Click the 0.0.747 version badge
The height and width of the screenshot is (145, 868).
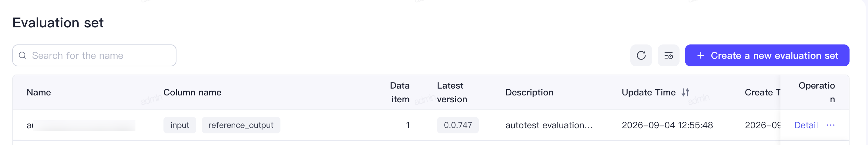click(x=458, y=125)
